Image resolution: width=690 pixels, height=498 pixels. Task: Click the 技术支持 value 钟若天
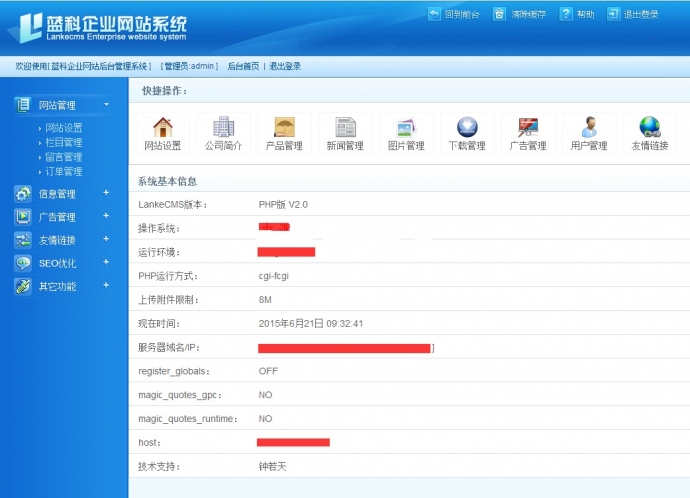tap(272, 466)
